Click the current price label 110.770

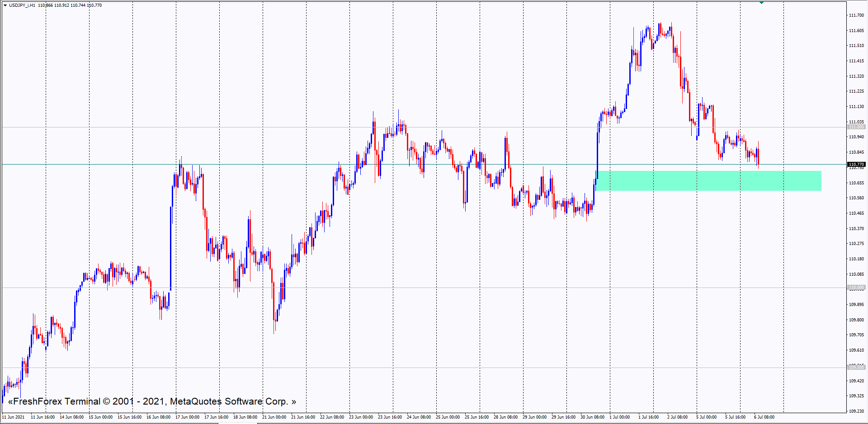tap(856, 165)
